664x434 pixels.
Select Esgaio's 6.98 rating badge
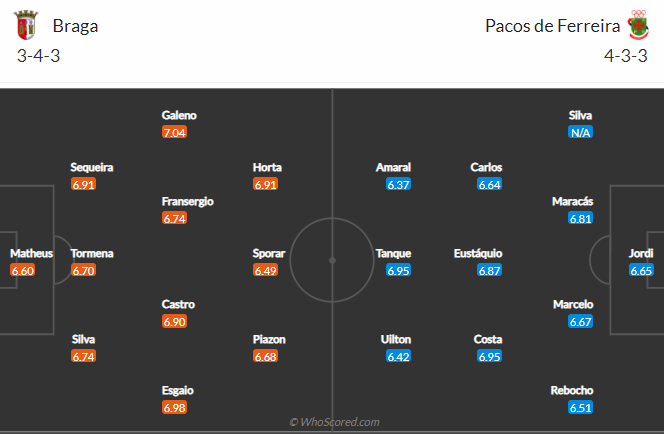pyautogui.click(x=174, y=408)
